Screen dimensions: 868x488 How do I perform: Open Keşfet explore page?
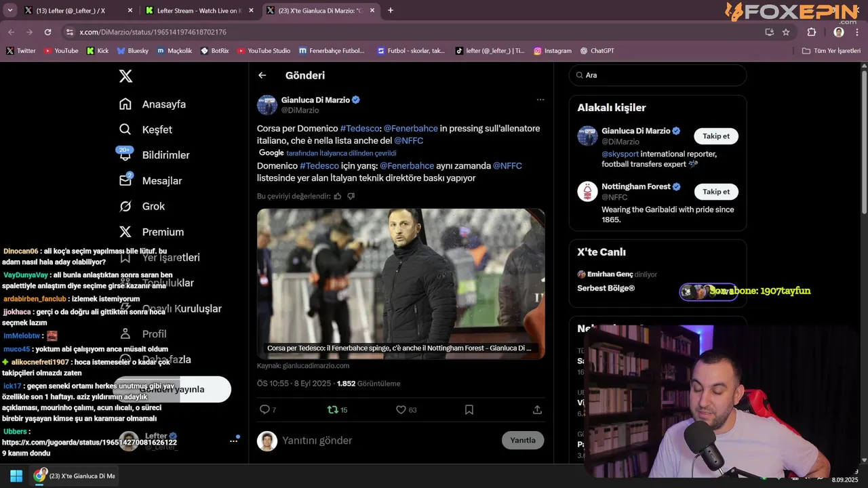click(x=145, y=129)
